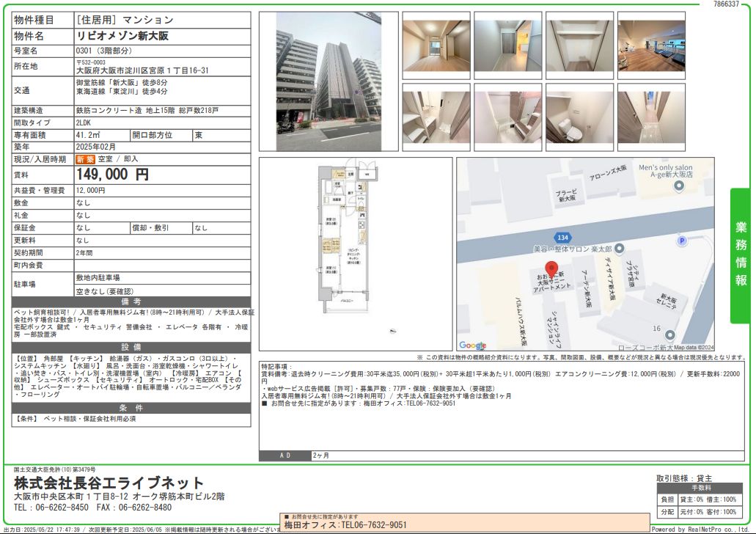Click the map marker beside number 16
The image size is (756, 534).
(669, 334)
